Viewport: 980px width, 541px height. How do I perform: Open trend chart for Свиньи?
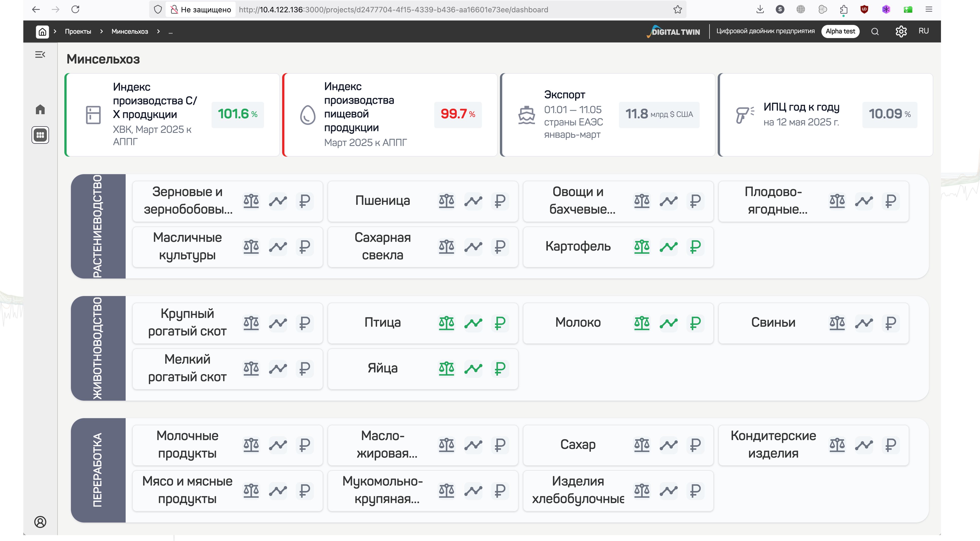[x=864, y=323]
